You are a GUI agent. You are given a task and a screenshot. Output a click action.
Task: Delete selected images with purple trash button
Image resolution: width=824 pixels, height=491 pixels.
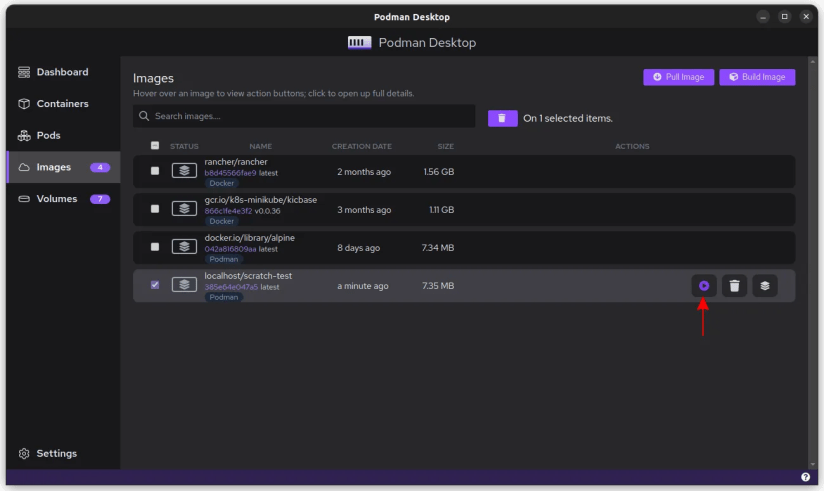click(x=502, y=118)
